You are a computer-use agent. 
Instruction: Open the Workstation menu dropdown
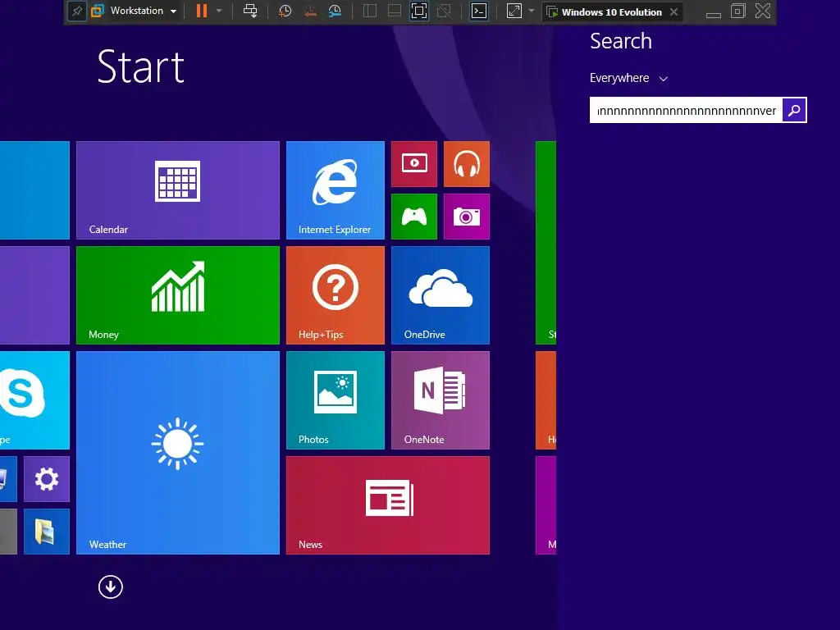(143, 11)
